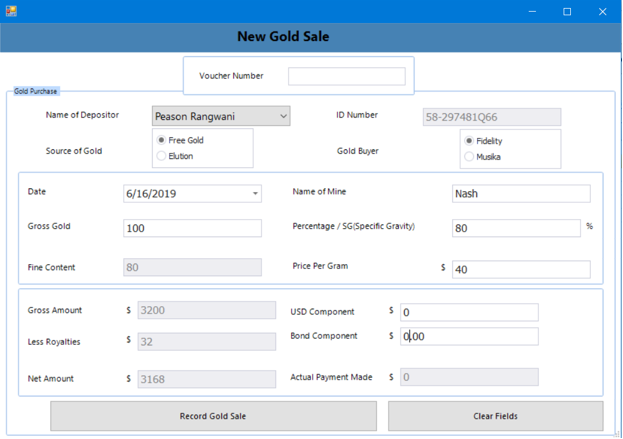This screenshot has height=439, width=623.
Task: Click the USD Component input field
Action: [469, 312]
